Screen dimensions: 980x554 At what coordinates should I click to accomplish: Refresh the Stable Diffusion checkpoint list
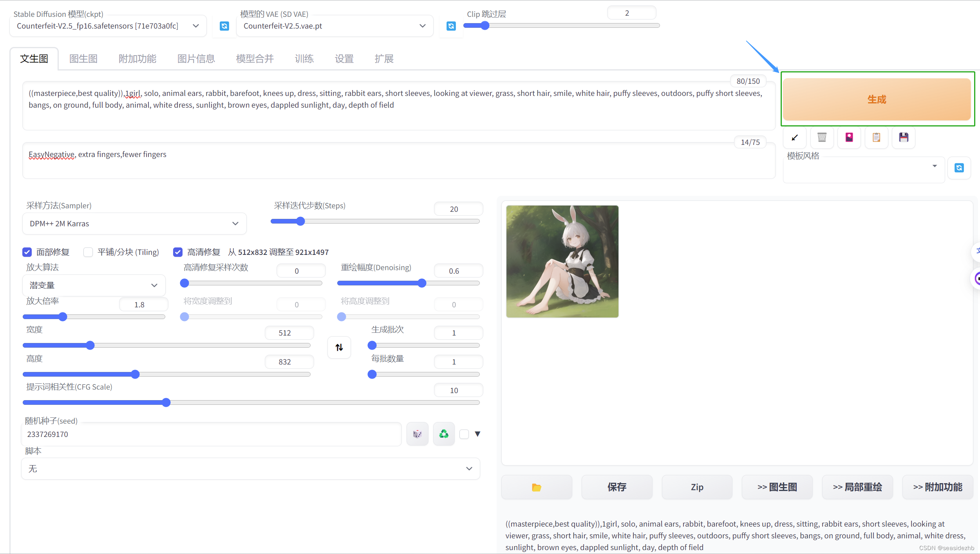click(224, 26)
